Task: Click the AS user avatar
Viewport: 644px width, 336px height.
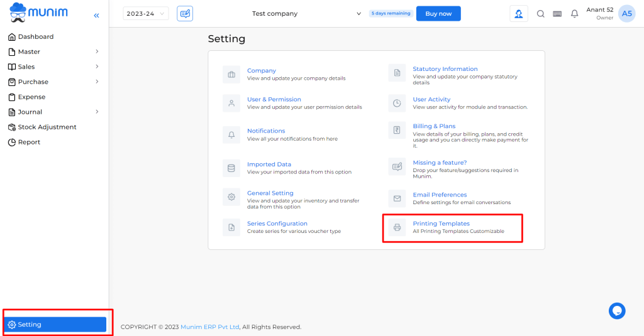Action: click(627, 14)
